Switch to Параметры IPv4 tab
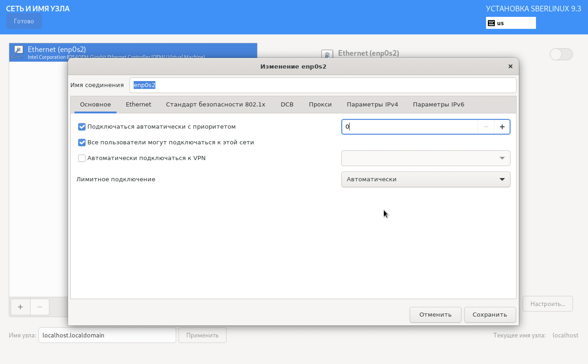This screenshot has width=588, height=364. tap(372, 104)
